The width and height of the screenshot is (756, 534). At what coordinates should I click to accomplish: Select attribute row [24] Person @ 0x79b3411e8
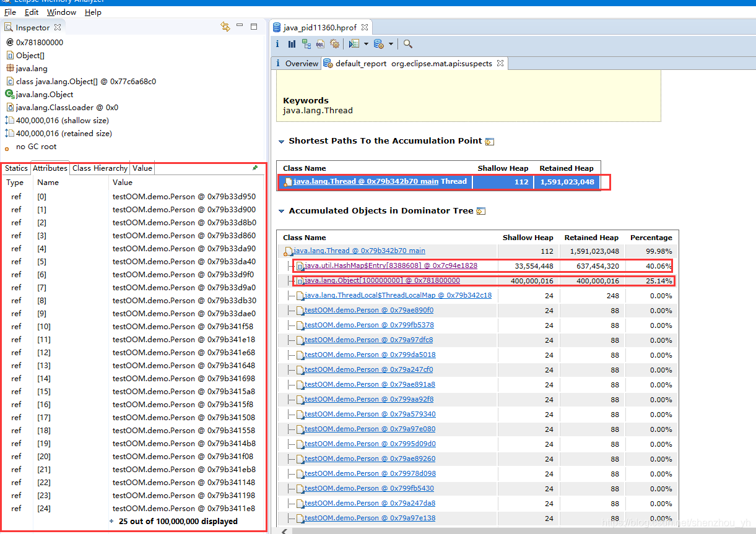[134, 509]
